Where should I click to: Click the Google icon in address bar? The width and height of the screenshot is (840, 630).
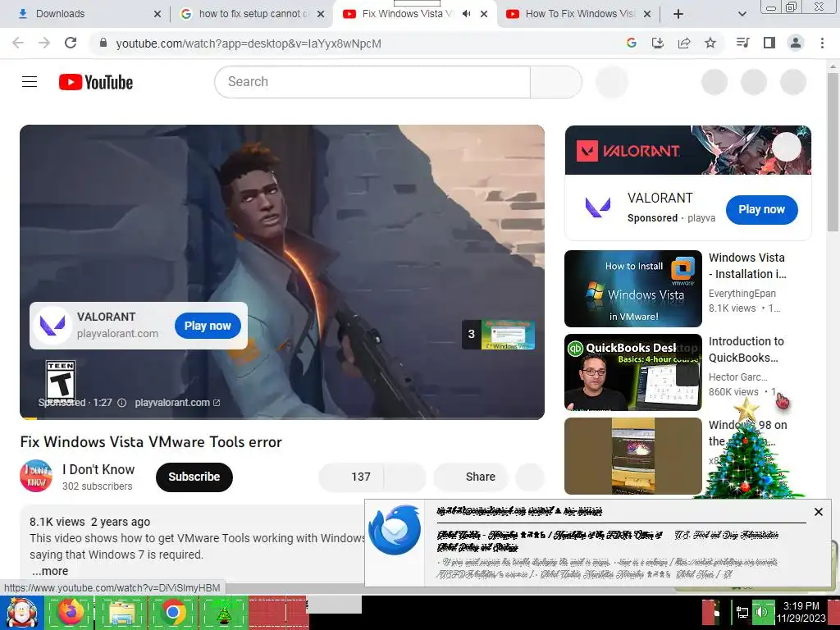pos(631,43)
